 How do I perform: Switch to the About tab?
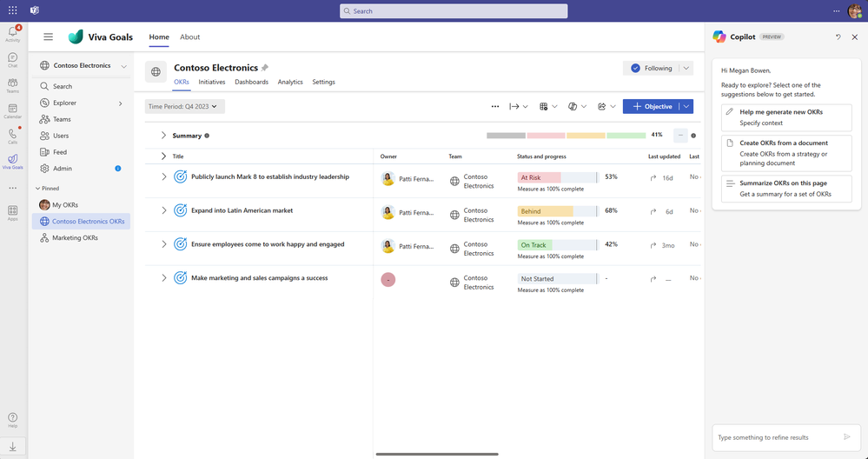(x=190, y=37)
